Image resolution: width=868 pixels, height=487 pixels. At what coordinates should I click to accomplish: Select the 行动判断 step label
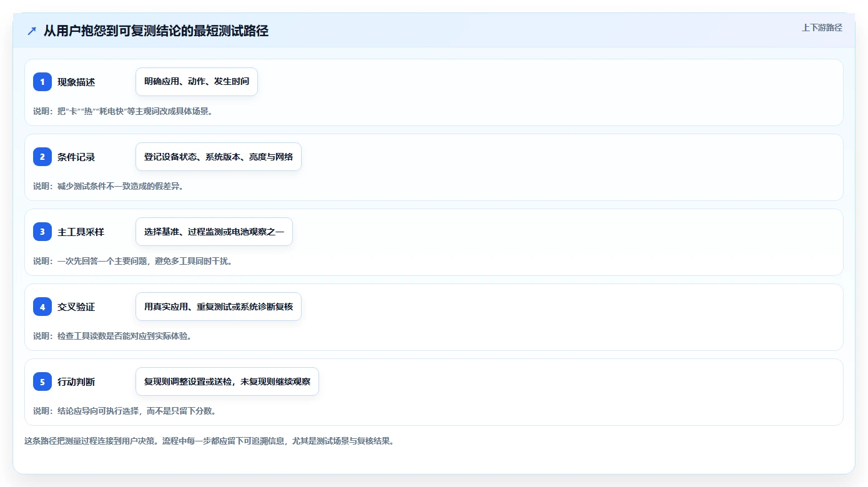click(76, 381)
